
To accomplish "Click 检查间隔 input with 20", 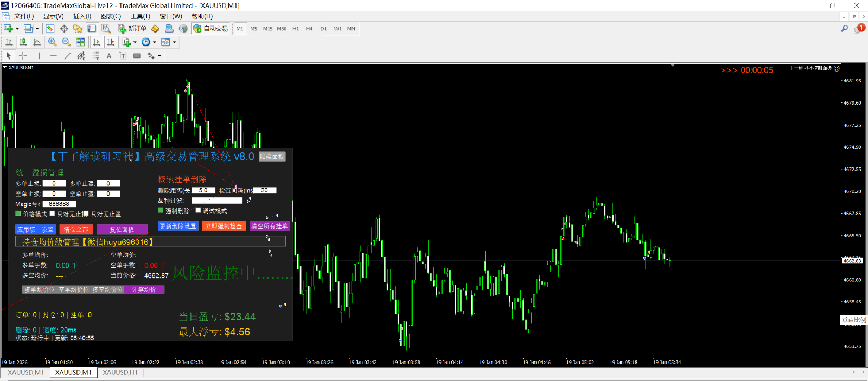I will (x=265, y=190).
